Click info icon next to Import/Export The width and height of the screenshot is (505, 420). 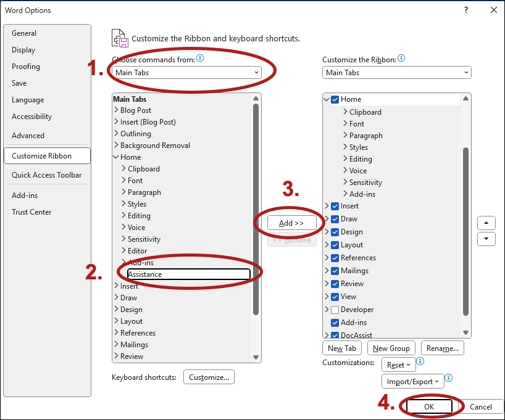tap(449, 378)
